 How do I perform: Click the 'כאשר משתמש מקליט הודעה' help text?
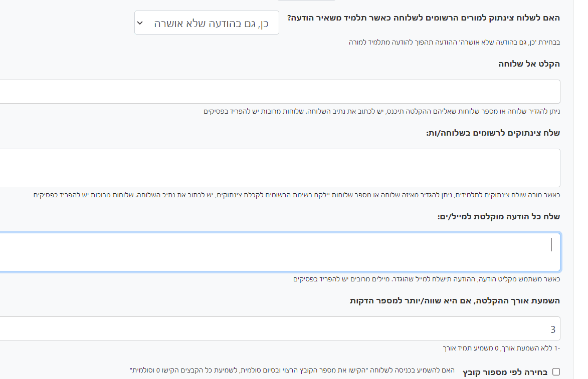(x=426, y=279)
